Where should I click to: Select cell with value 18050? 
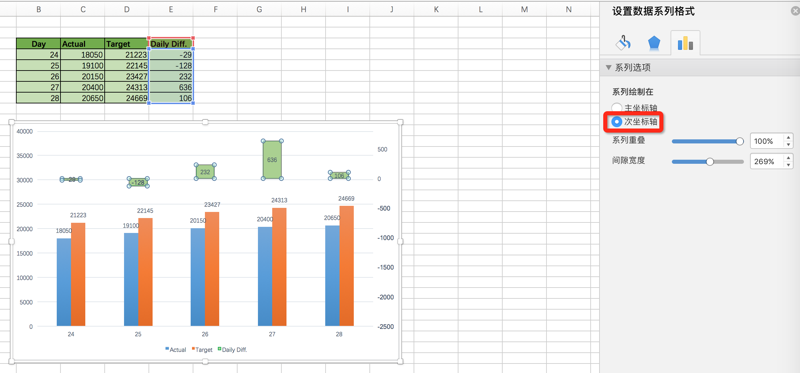coord(83,55)
